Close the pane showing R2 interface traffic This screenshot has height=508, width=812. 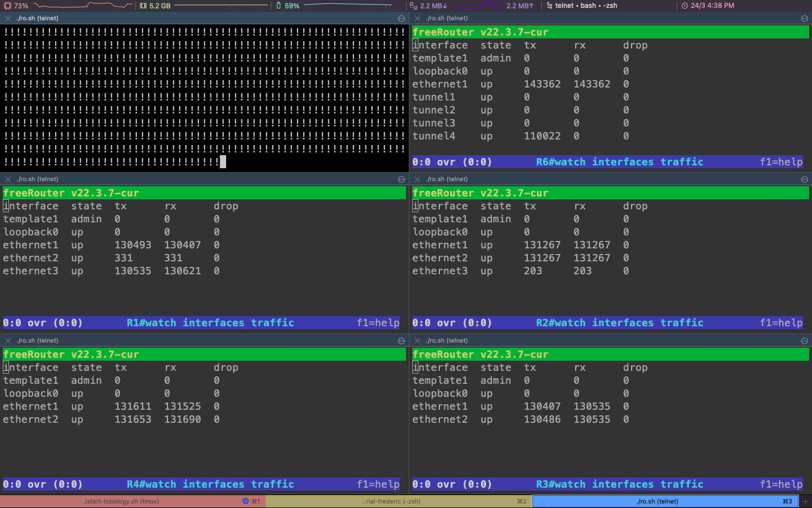click(417, 179)
